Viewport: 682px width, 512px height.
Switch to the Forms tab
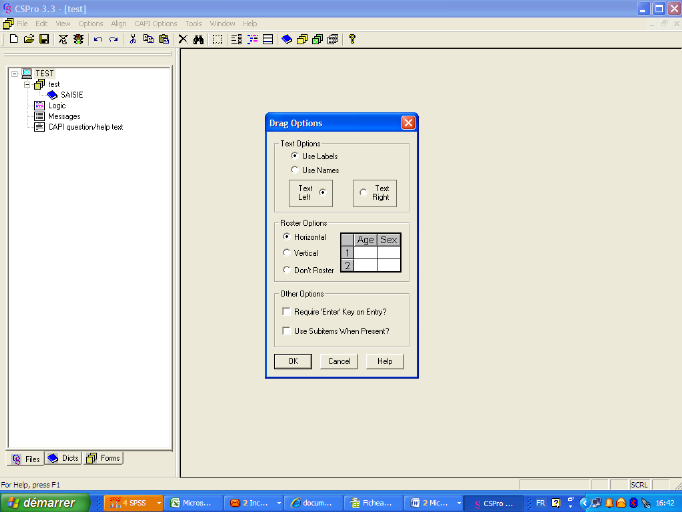coord(103,459)
